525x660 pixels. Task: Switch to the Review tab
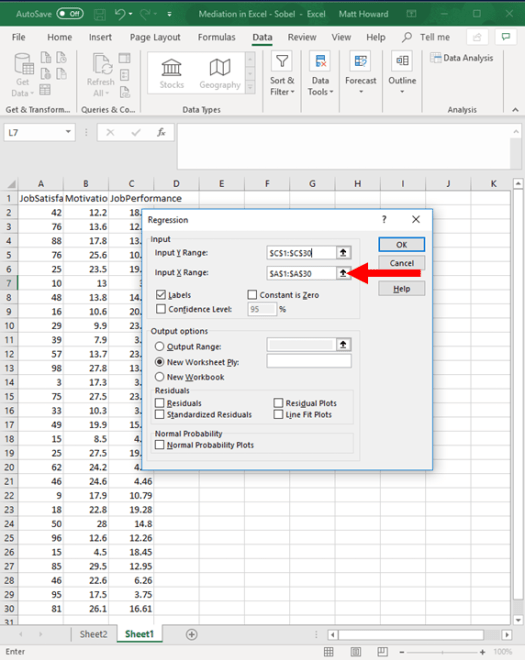302,37
